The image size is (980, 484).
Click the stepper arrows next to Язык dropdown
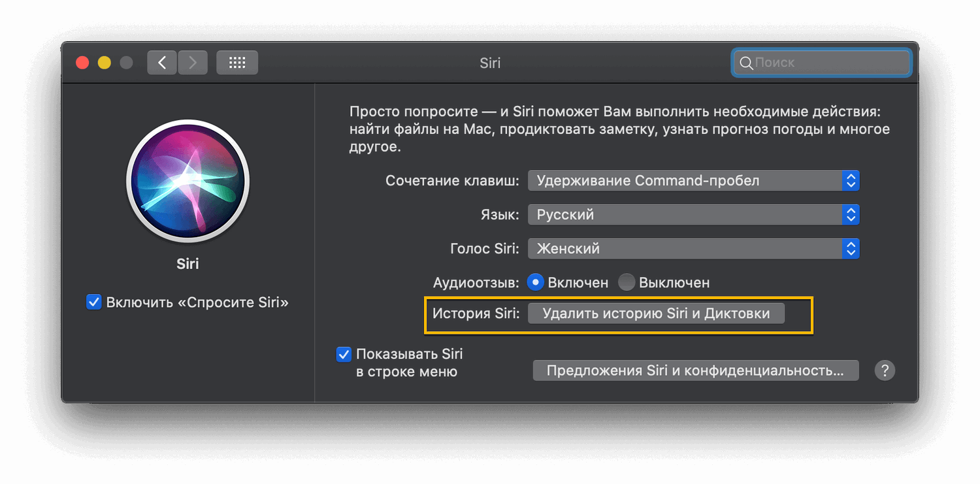(851, 214)
